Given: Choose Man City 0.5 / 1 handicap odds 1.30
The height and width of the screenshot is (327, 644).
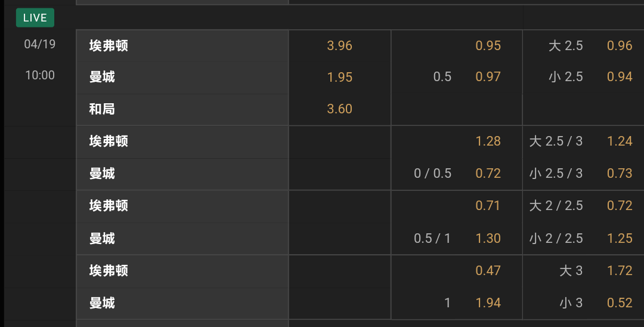Looking at the screenshot, I should coord(488,239).
